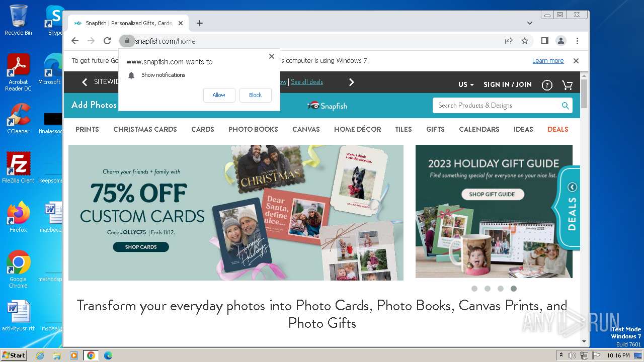This screenshot has height=362, width=644.
Task: Open the HOME DÉCOR menu
Action: pos(357,129)
